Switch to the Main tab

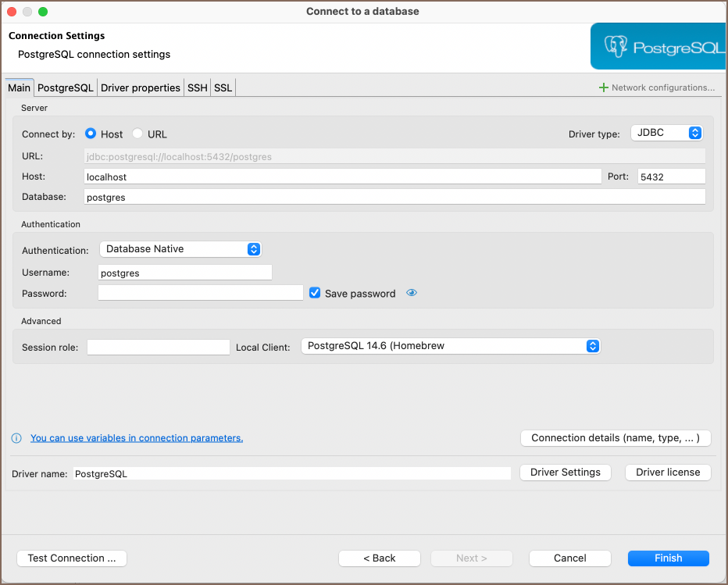pyautogui.click(x=19, y=87)
